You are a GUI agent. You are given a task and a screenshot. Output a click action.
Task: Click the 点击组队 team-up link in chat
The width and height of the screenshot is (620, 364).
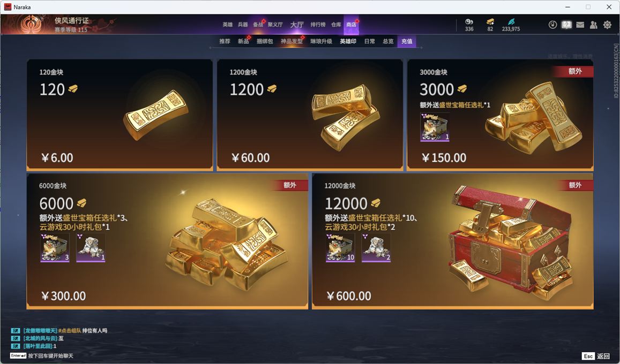pos(70,331)
